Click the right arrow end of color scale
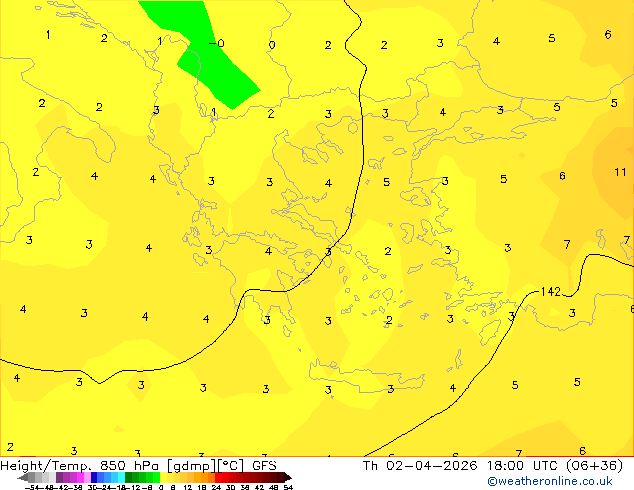 coord(288,478)
